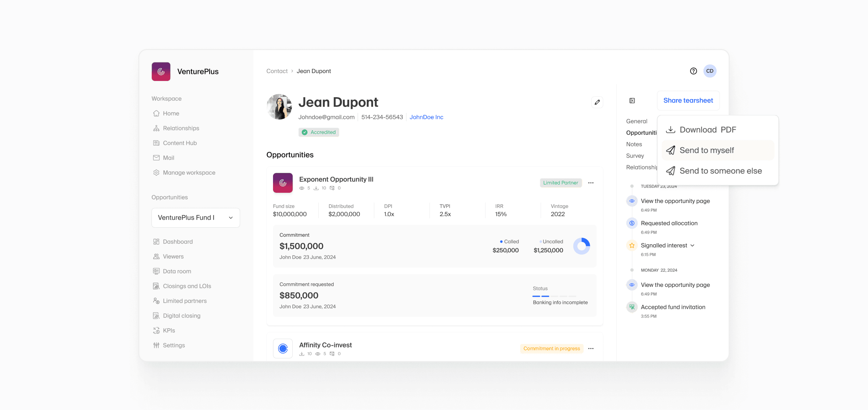Viewport: 868px width, 410px height.
Task: Open help via question mark icon
Action: [693, 71]
